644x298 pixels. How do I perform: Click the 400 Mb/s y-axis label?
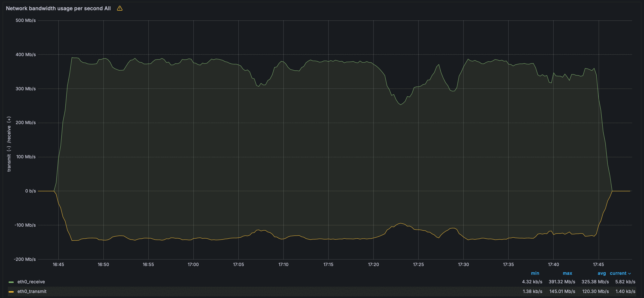point(25,55)
